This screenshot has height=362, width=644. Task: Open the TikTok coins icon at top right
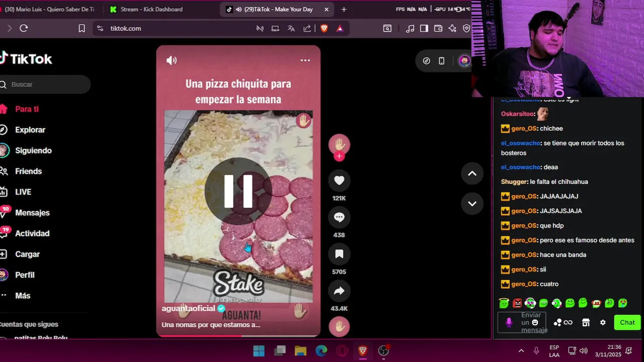coord(427,61)
